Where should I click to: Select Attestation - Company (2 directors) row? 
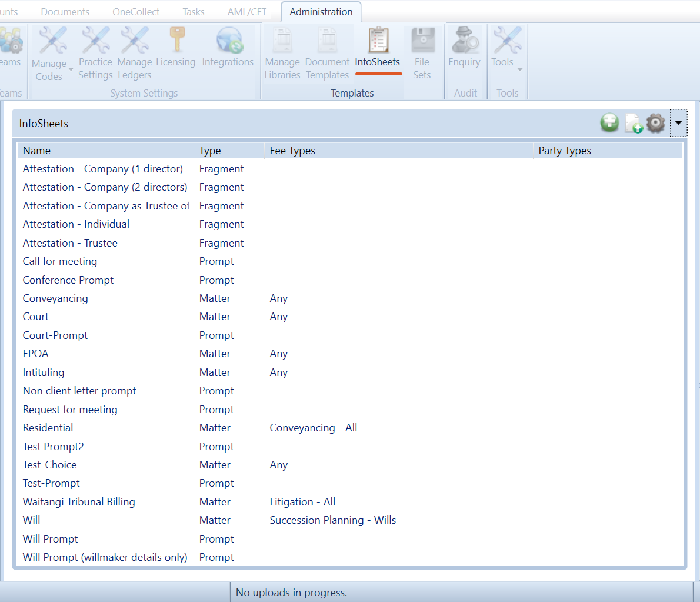[x=350, y=187]
